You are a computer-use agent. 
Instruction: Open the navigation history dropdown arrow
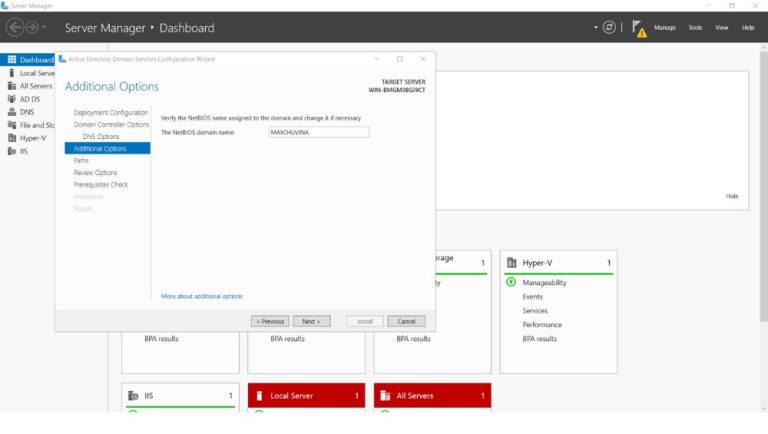(x=44, y=27)
